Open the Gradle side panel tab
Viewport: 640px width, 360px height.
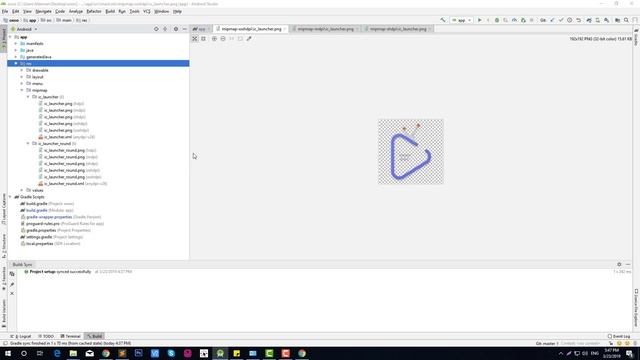[636, 37]
